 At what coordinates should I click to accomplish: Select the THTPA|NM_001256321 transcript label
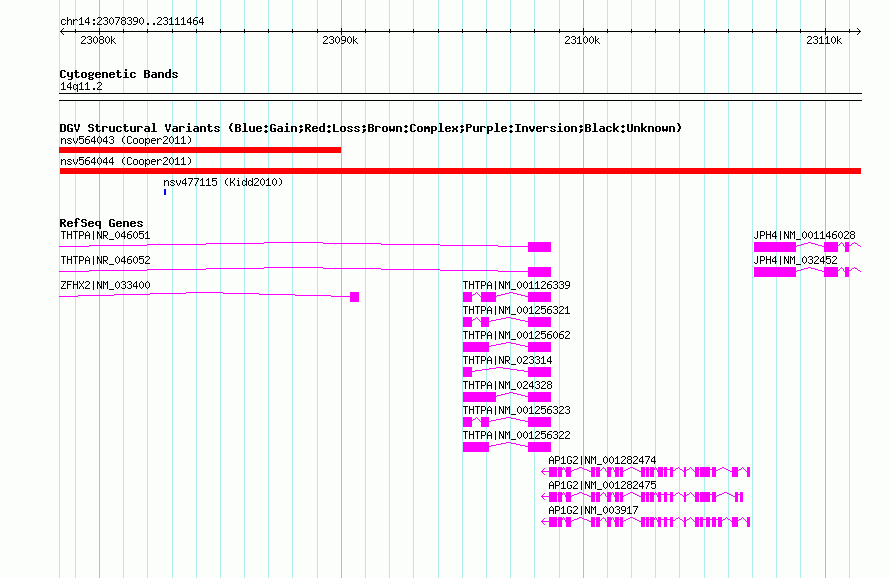coord(517,310)
